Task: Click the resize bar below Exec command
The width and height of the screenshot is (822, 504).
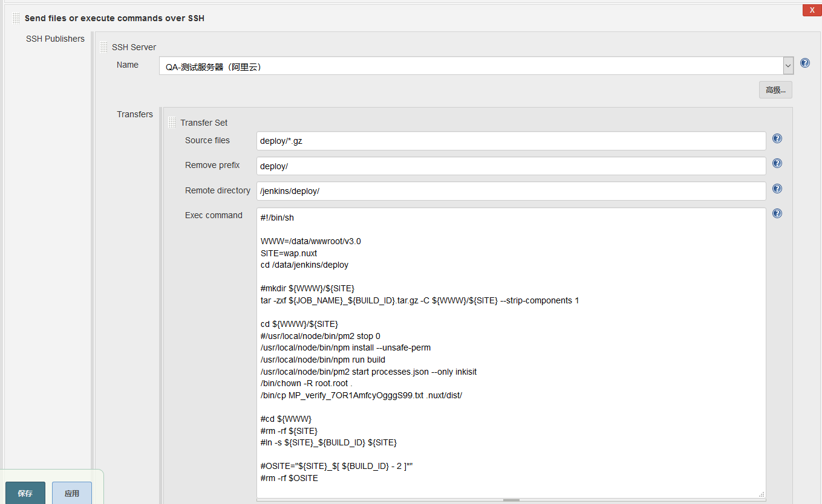Action: point(511,500)
